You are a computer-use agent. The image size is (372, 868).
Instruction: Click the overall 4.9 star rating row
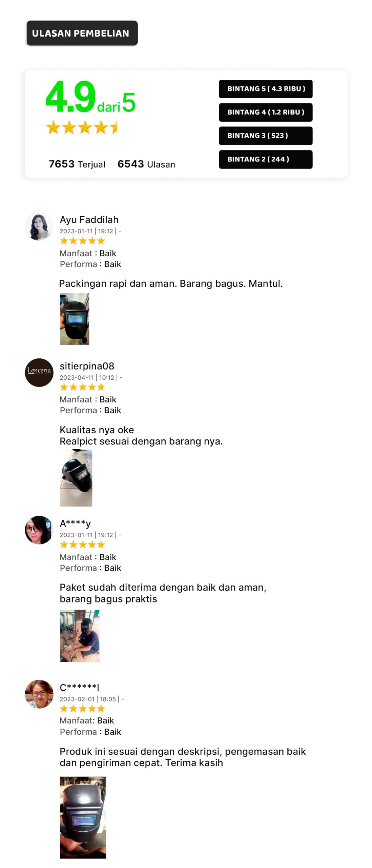(82, 127)
